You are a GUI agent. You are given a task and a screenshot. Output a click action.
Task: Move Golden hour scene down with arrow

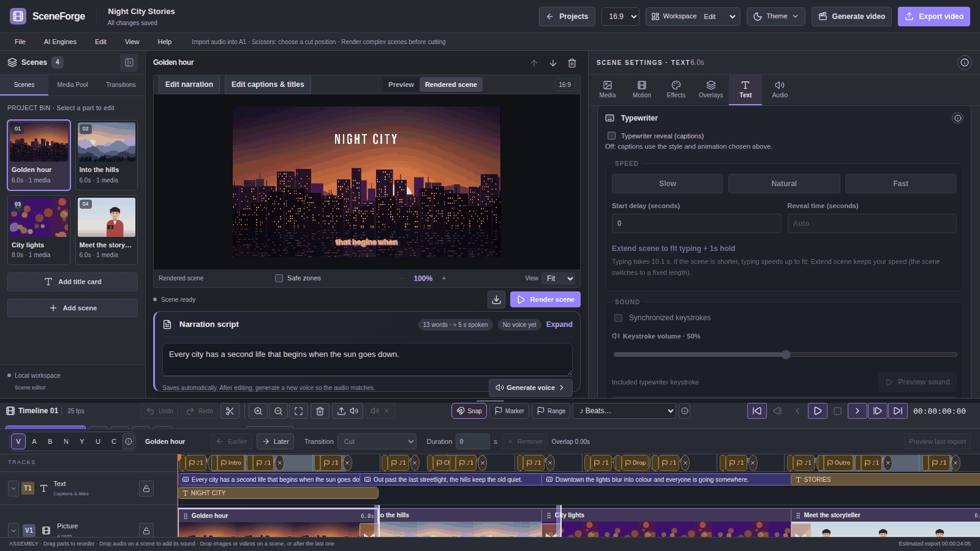[553, 63]
